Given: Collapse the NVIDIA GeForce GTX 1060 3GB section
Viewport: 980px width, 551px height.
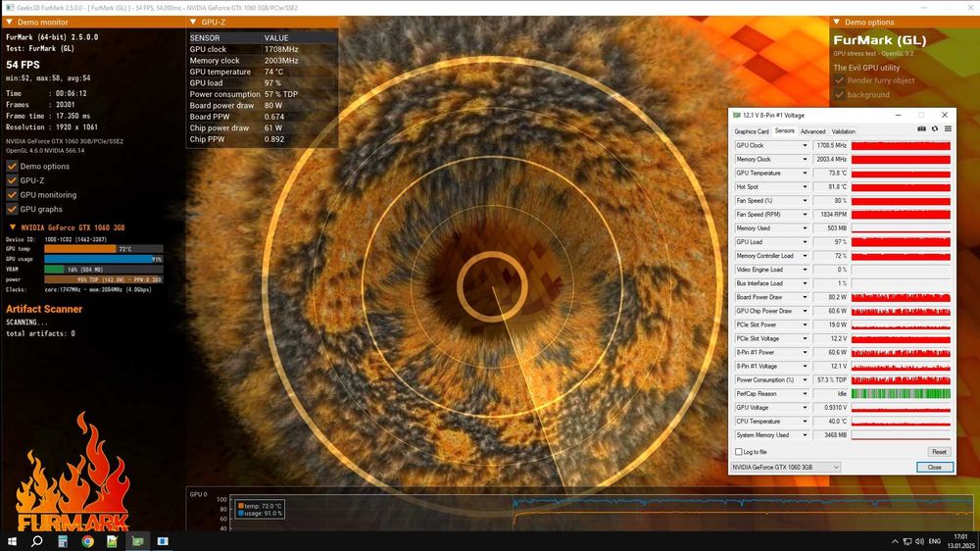Looking at the screenshot, I should point(13,227).
